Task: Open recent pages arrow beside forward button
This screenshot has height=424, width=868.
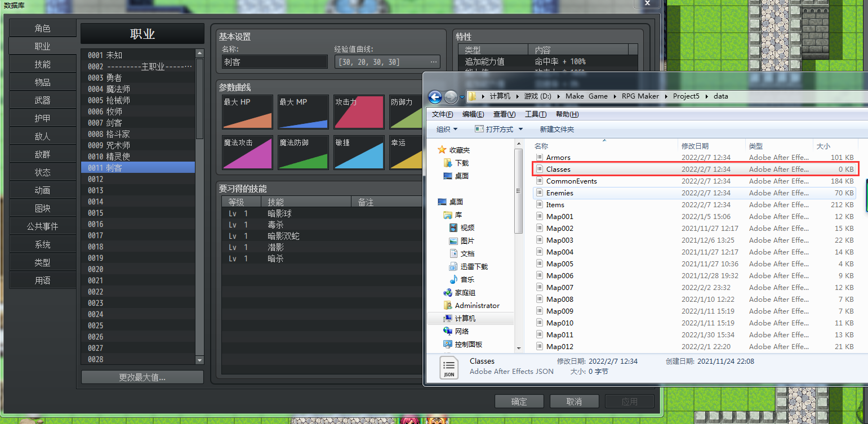Action: pyautogui.click(x=462, y=97)
